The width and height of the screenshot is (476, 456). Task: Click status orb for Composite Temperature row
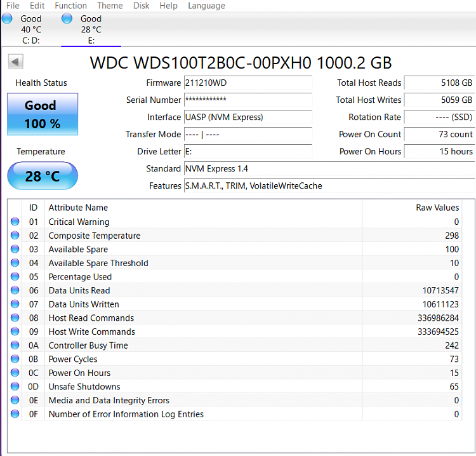[15, 235]
